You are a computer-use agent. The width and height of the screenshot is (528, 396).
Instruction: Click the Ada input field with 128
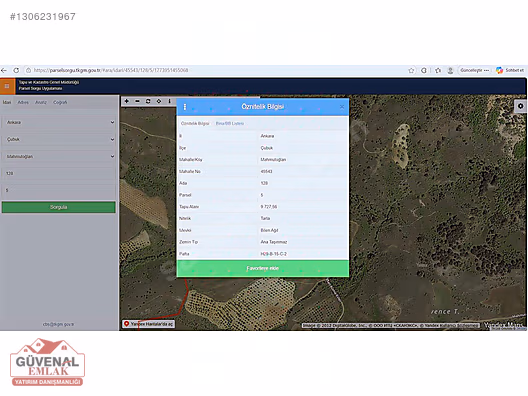[x=59, y=173]
